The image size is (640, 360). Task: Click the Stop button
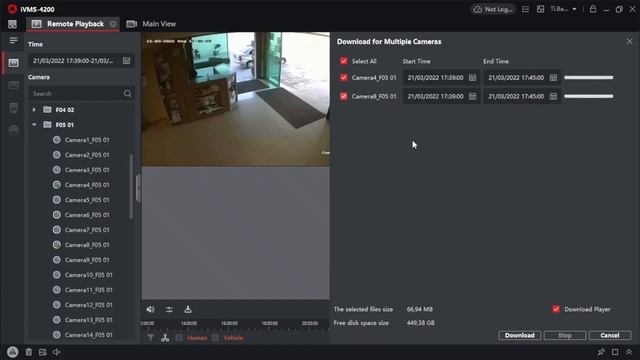[564, 336]
